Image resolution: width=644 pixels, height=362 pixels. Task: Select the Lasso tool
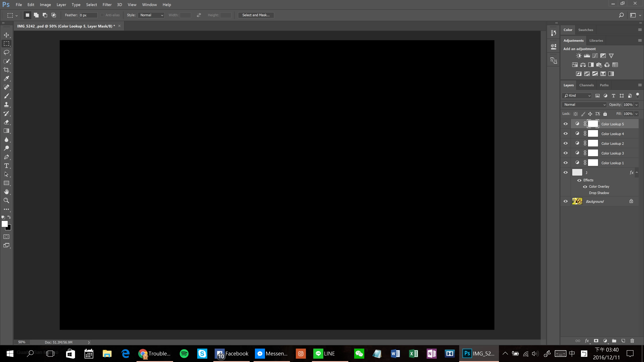click(7, 52)
